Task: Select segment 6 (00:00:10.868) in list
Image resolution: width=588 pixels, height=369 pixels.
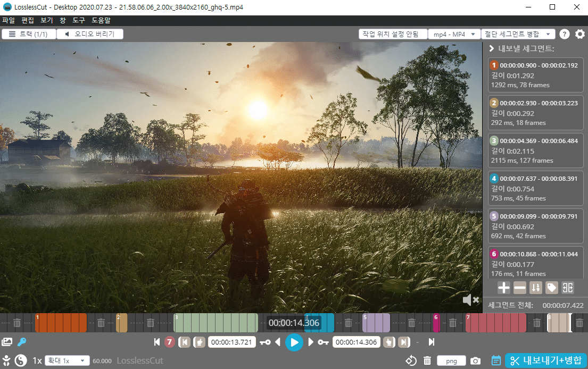Action: (535, 262)
